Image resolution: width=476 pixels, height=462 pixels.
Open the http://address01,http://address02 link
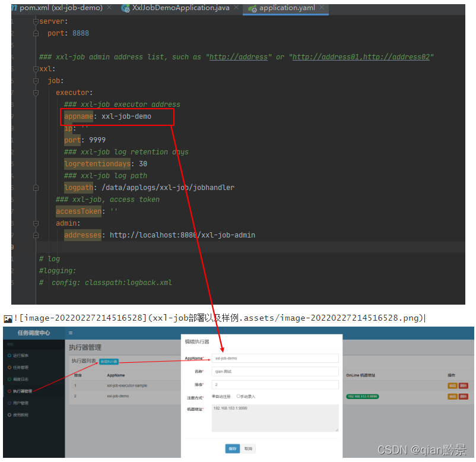pyautogui.click(x=361, y=57)
